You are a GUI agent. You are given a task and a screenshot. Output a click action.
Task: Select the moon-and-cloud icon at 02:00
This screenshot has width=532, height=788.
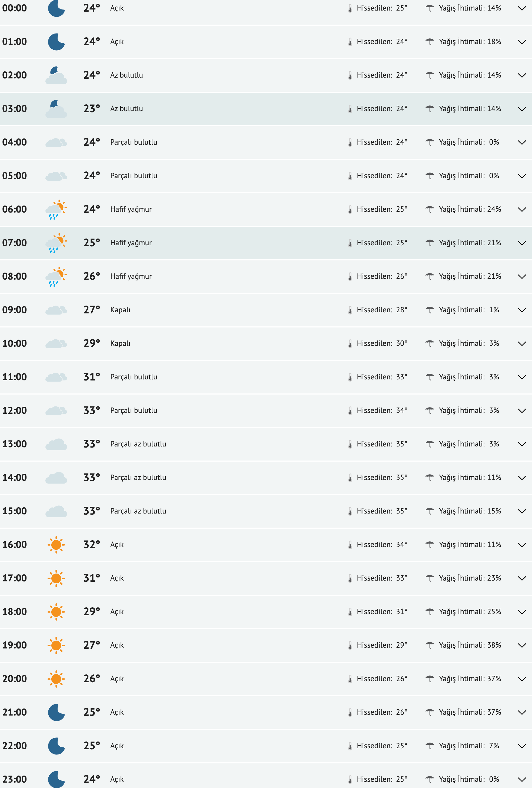click(x=56, y=75)
